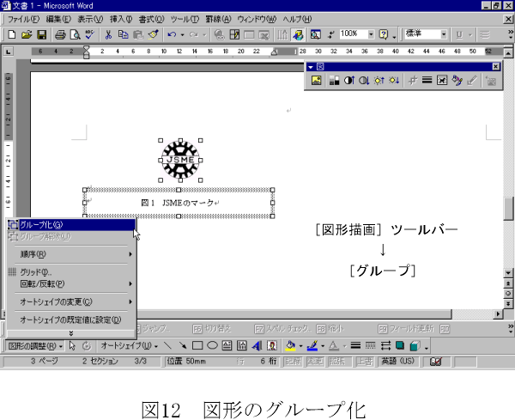Click the format painter brush icon

(153, 34)
